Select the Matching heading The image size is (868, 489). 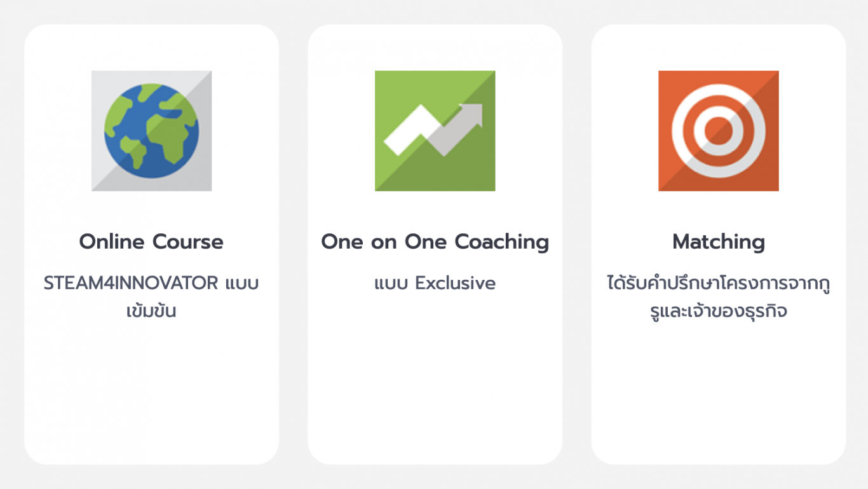coord(718,242)
